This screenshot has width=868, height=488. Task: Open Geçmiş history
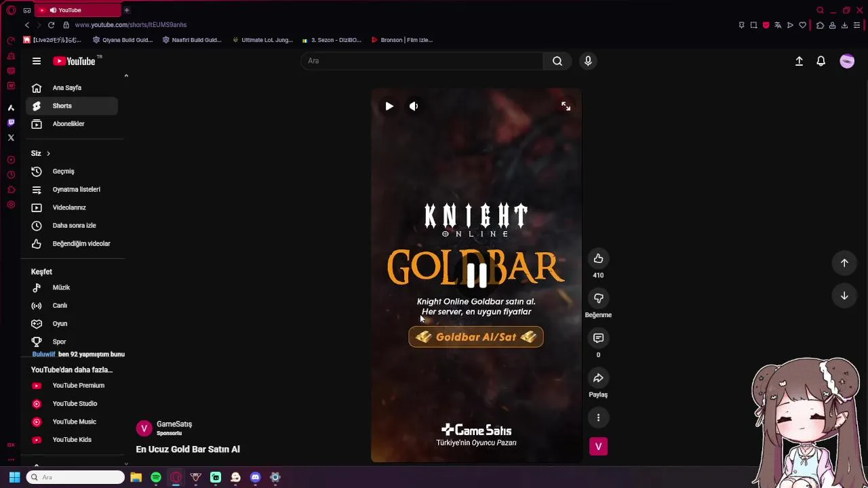[x=72, y=171]
